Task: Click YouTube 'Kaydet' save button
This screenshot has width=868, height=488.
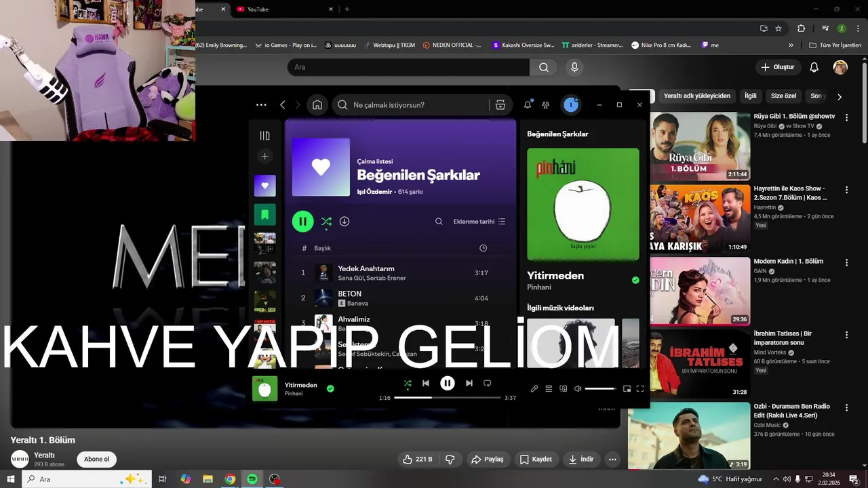Action: pyautogui.click(x=536, y=460)
